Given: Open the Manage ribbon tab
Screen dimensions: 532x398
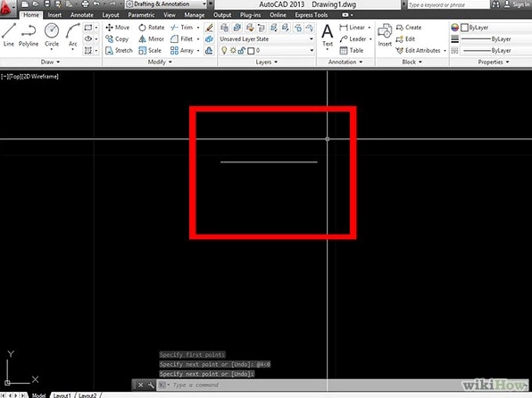Looking at the screenshot, I should (x=195, y=15).
